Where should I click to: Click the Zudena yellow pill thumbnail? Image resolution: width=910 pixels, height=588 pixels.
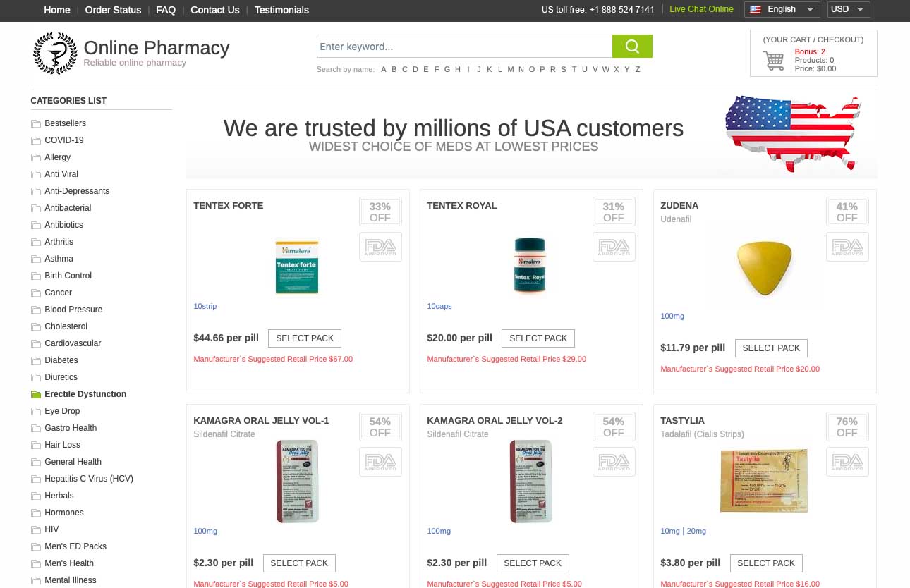(765, 266)
